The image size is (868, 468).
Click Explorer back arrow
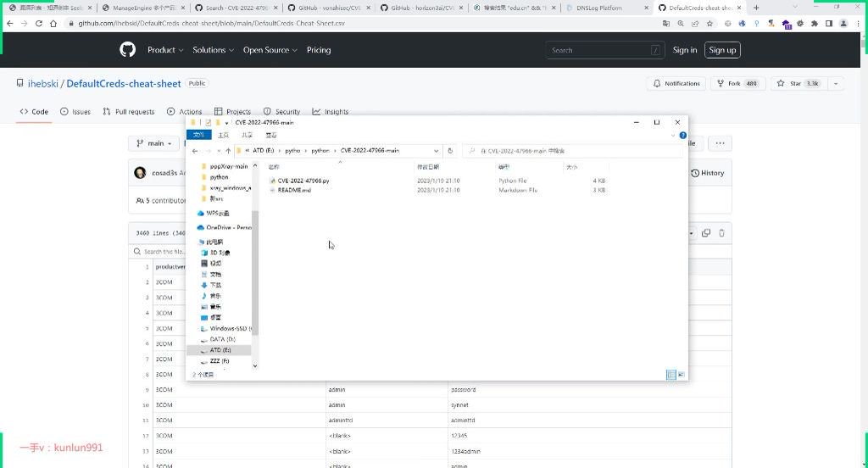point(195,151)
